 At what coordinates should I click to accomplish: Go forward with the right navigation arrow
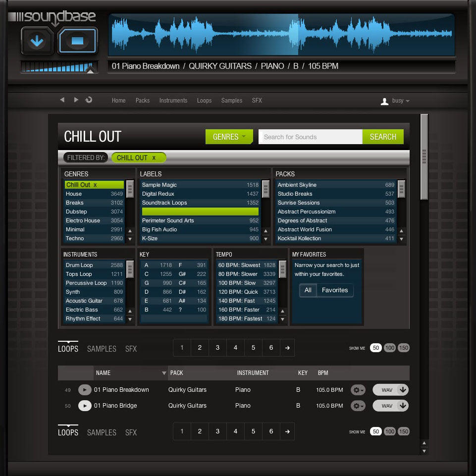76,100
